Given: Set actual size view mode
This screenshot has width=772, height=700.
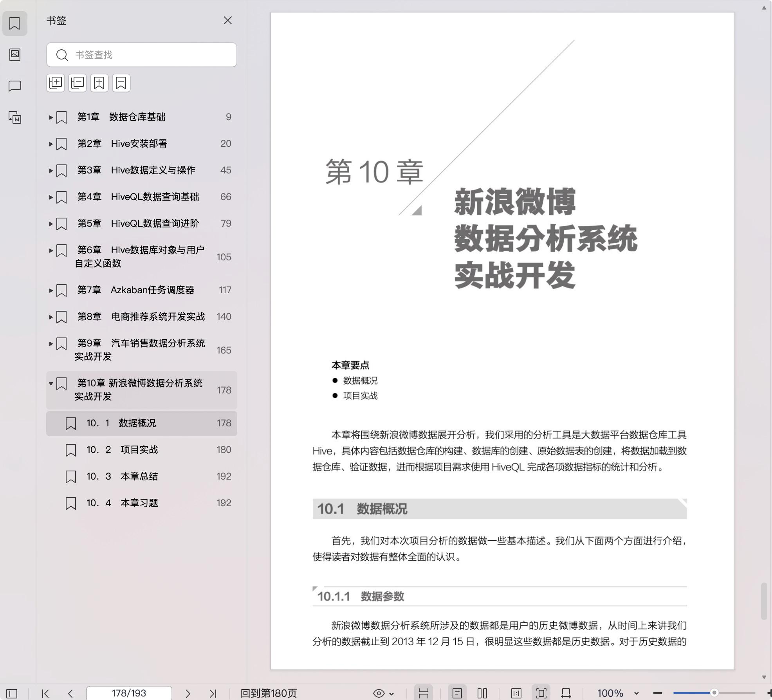Looking at the screenshot, I should pos(516,693).
